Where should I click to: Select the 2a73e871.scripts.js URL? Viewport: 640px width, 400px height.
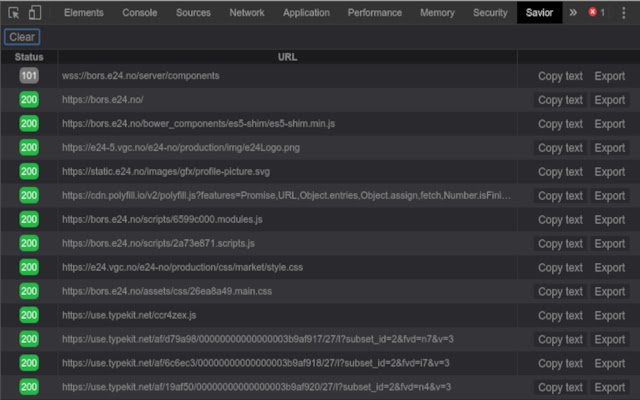coord(158,243)
